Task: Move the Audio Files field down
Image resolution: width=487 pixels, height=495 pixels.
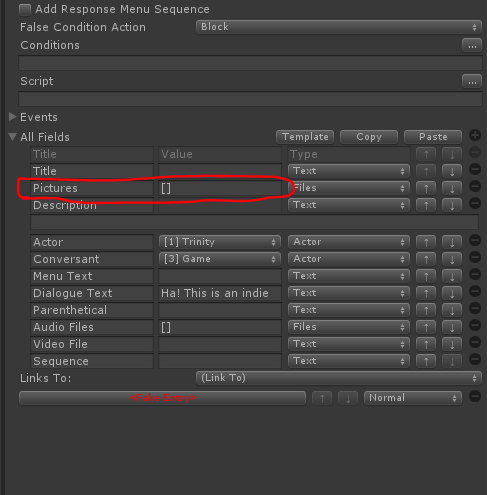Action: [452, 327]
